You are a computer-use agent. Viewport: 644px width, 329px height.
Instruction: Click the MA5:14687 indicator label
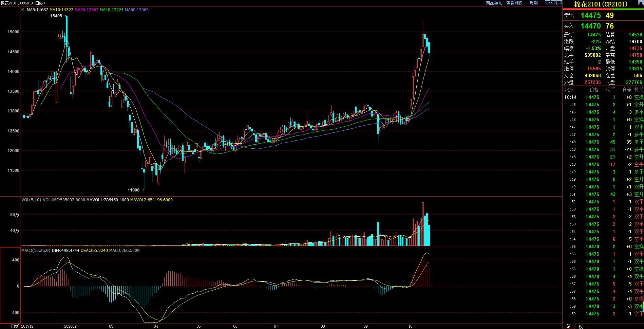coord(38,10)
